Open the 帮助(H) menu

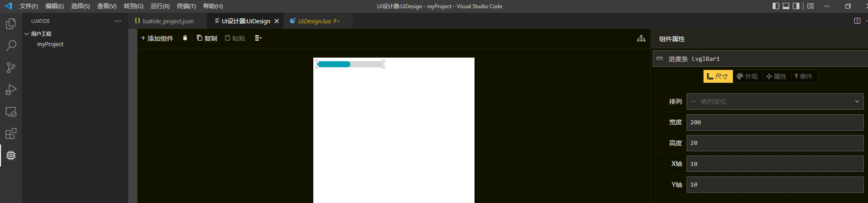click(x=213, y=6)
